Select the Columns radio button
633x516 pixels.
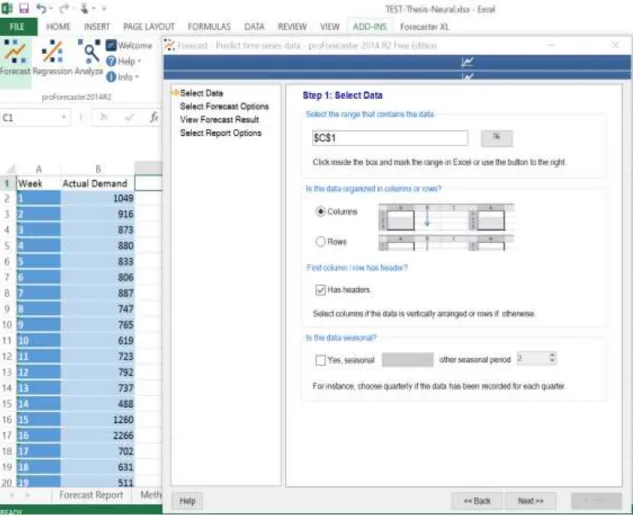tap(321, 212)
